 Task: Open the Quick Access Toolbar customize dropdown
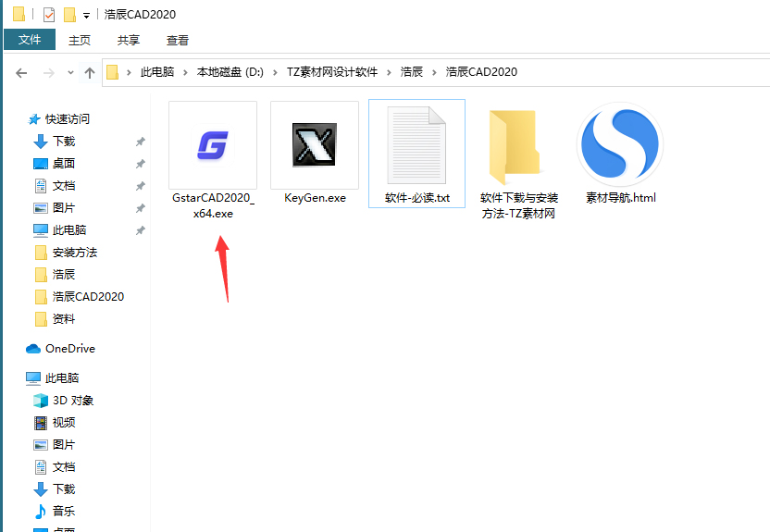86,16
